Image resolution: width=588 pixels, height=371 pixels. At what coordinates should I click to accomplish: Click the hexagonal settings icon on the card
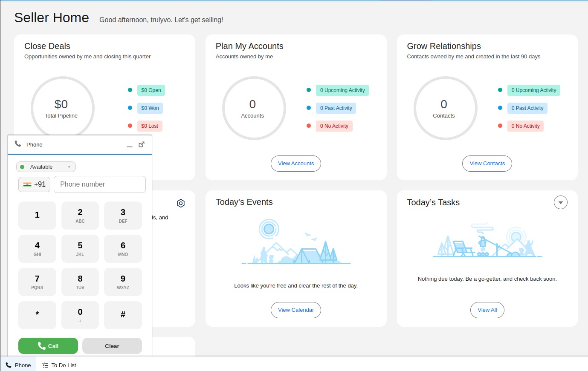click(181, 203)
